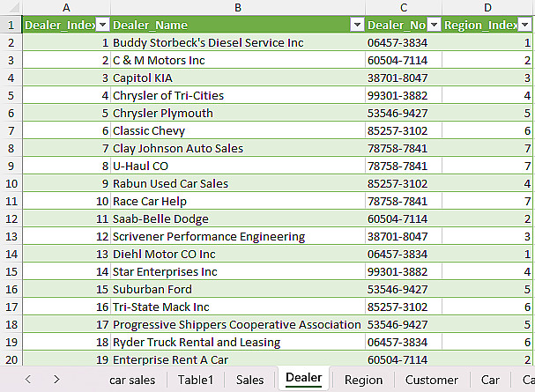Switch to the Customer sheet tab
This screenshot has height=392, width=535.
click(x=432, y=380)
